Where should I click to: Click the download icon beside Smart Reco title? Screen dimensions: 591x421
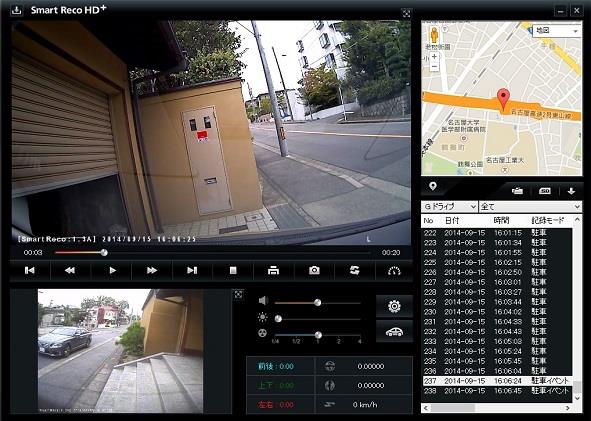(x=16, y=10)
